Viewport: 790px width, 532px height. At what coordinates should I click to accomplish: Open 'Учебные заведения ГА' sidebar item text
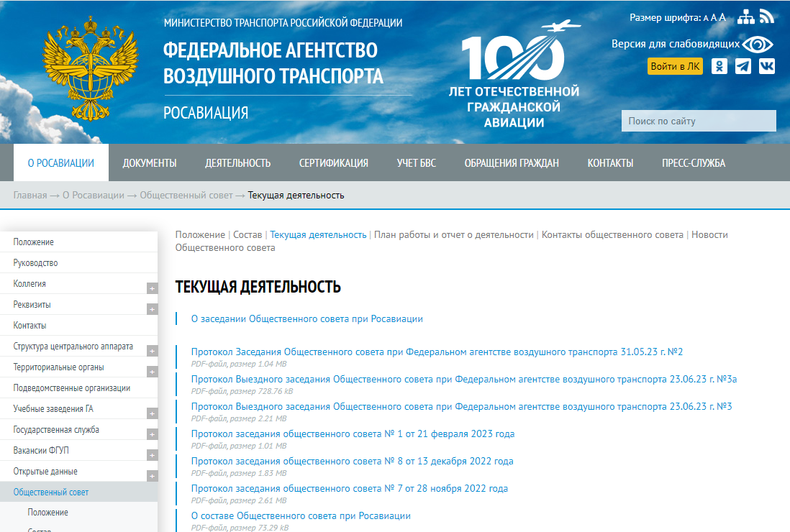coord(53,408)
